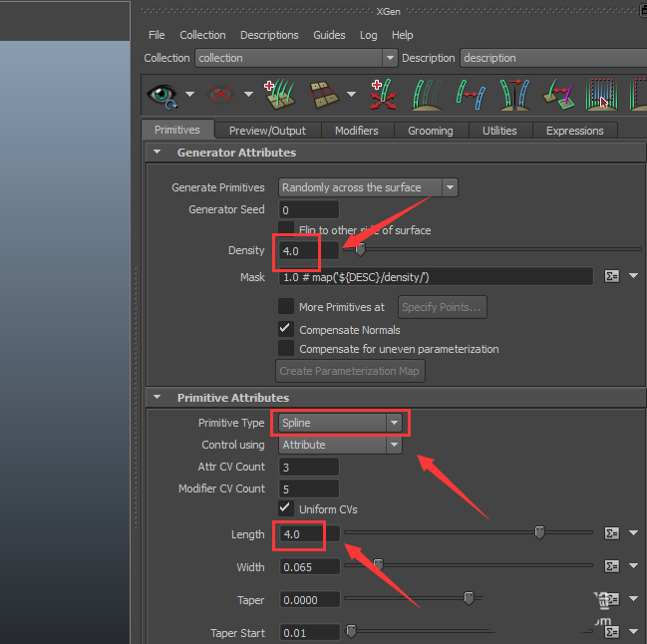This screenshot has width=647, height=644.
Task: Open expression editor for Taper Start
Action: pos(611,632)
